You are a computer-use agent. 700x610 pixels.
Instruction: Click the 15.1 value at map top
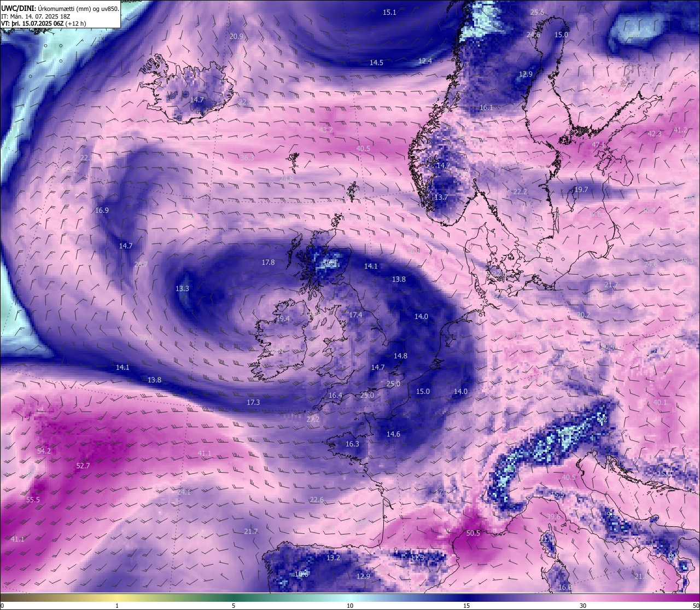(x=389, y=12)
